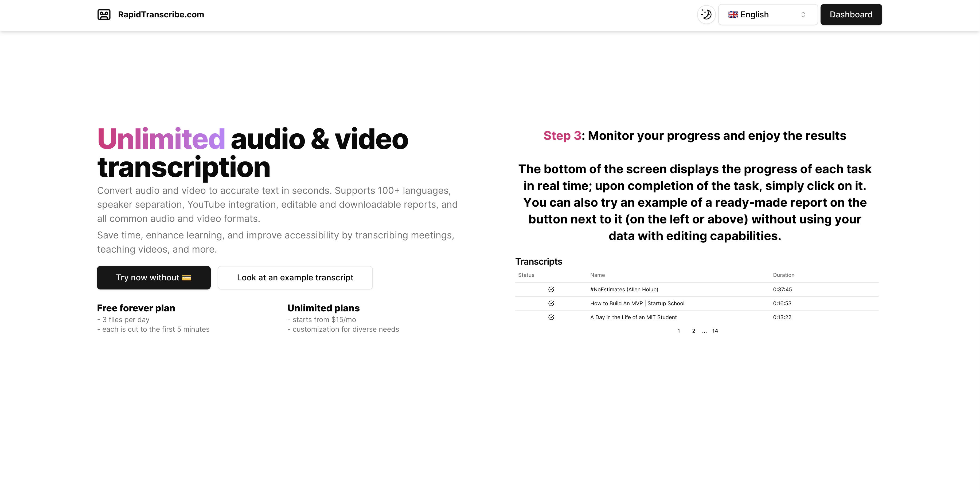Click the UK flag icon
The height and width of the screenshot is (491, 980).
point(733,14)
